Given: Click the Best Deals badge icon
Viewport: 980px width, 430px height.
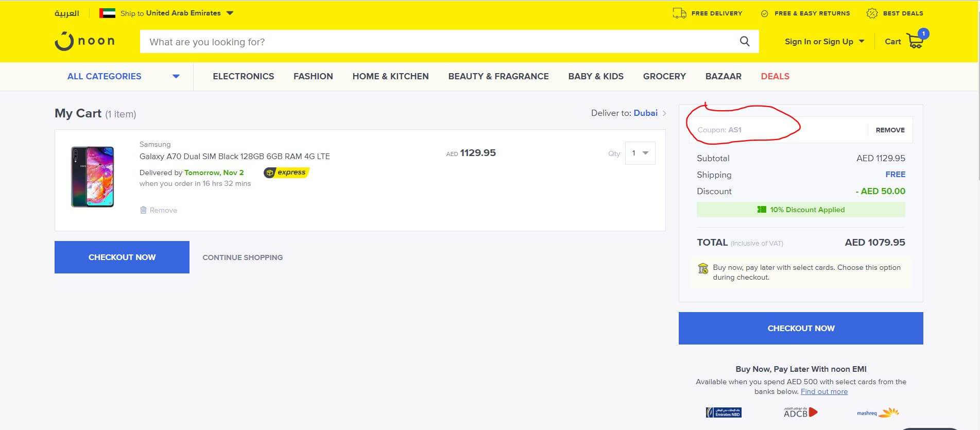Looking at the screenshot, I should click(x=872, y=13).
